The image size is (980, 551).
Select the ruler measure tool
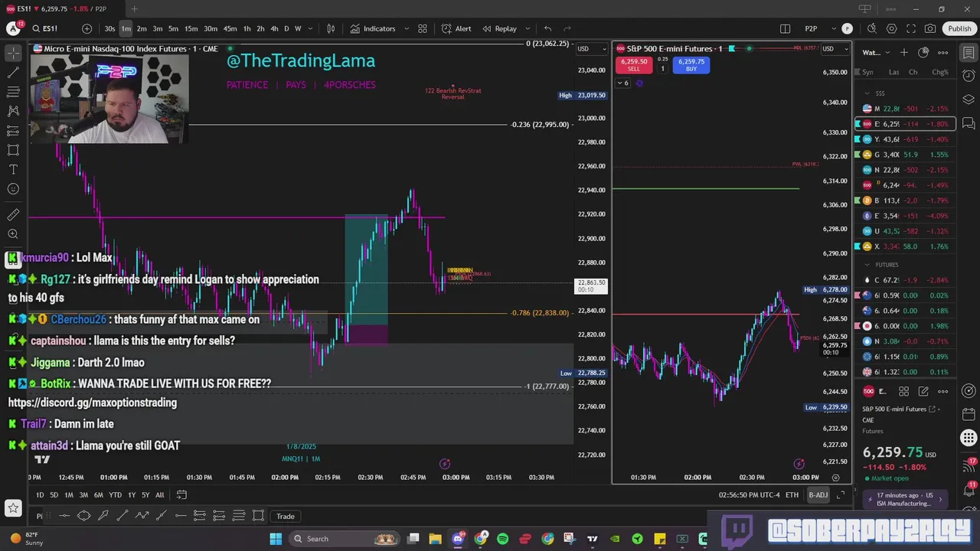[x=13, y=215]
